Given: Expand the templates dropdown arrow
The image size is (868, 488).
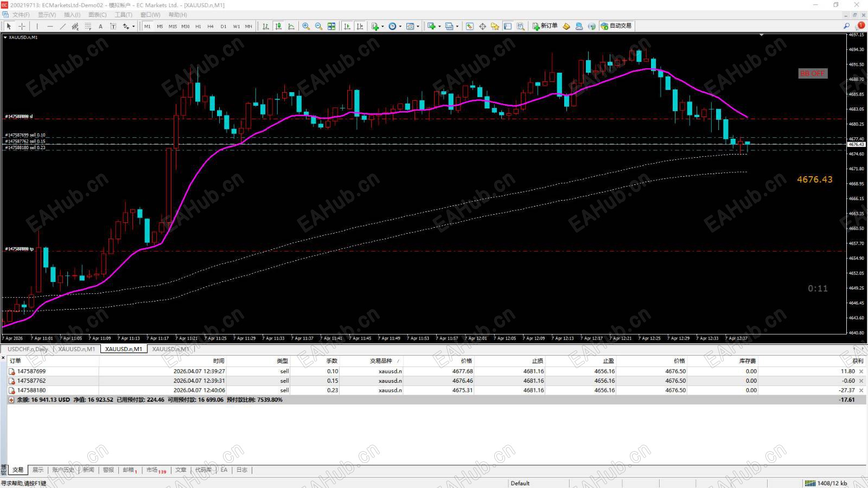Looking at the screenshot, I should pyautogui.click(x=418, y=26).
